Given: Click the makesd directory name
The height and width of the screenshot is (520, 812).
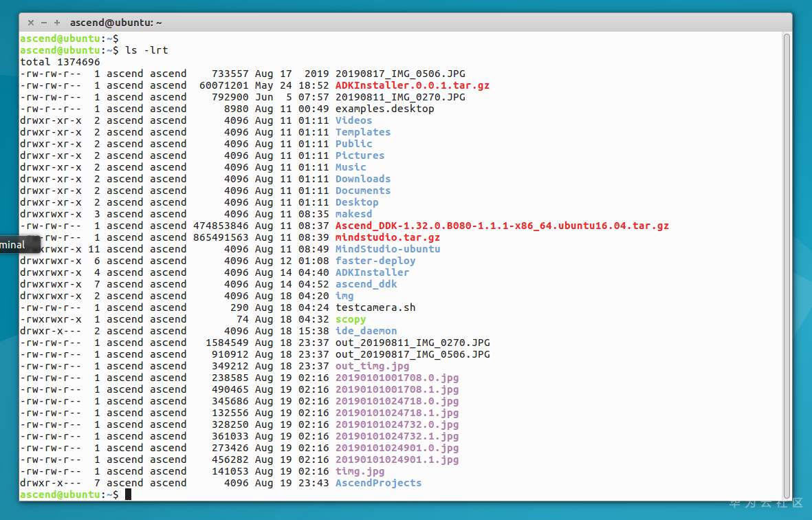Looking at the screenshot, I should point(353,214).
